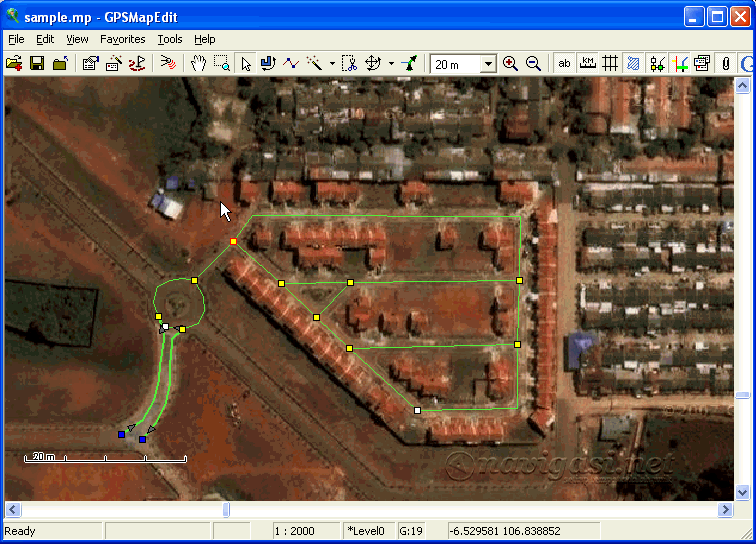The image size is (756, 544).
Task: Toggle object labels 'ab' button
Action: pos(564,63)
